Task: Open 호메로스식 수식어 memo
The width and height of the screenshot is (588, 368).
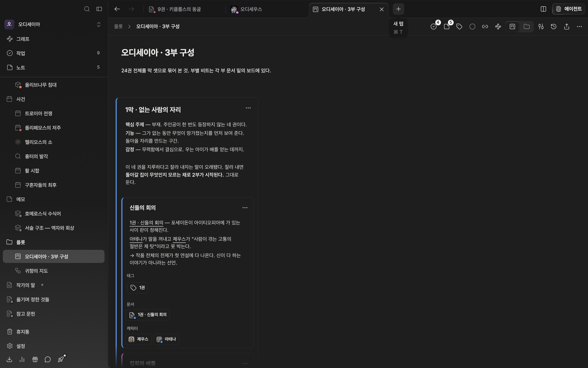Action: point(53,213)
